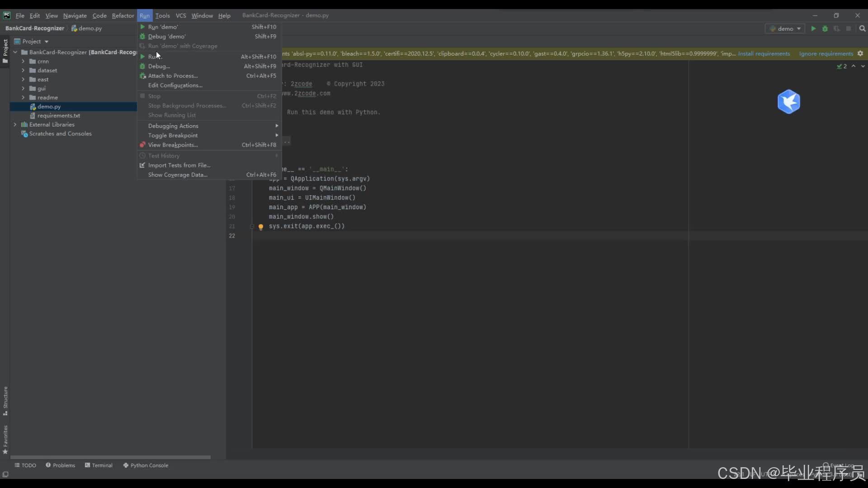868x488 pixels.
Task: Click the Ignore requirements link
Action: [x=826, y=53]
